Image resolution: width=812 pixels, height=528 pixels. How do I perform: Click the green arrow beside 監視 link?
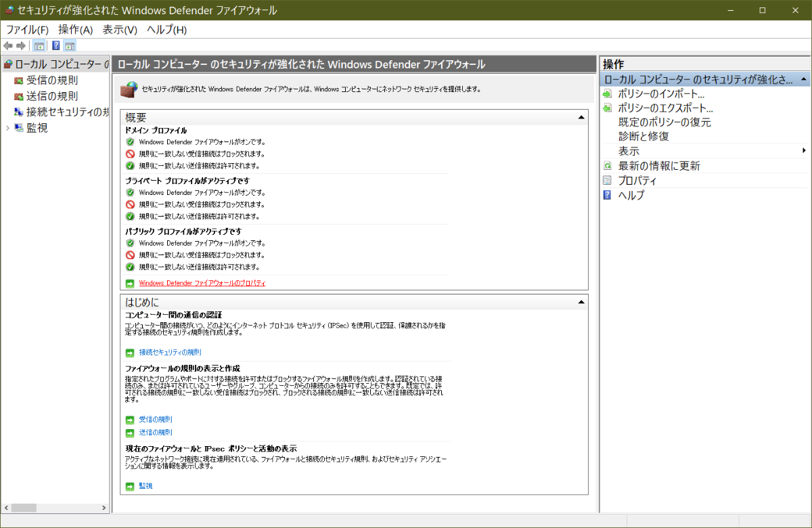pyautogui.click(x=130, y=486)
